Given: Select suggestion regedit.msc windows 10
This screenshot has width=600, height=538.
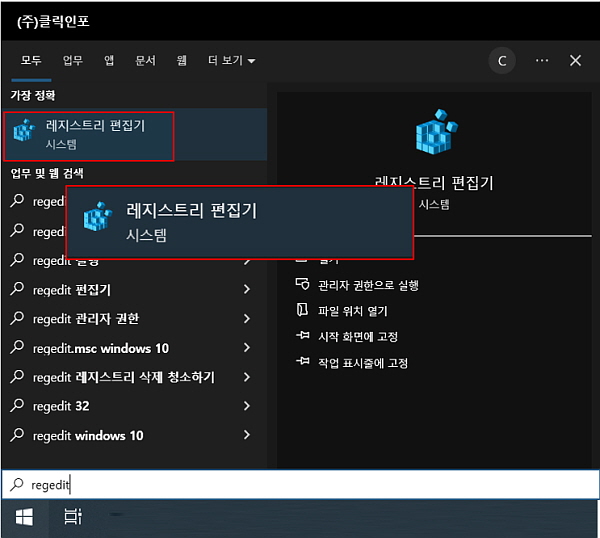Looking at the screenshot, I should [134, 347].
